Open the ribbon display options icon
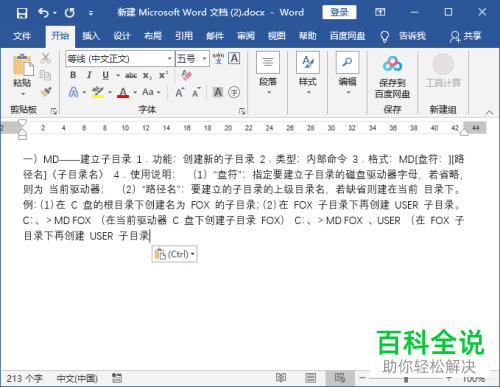The image size is (500, 387). [x=380, y=12]
